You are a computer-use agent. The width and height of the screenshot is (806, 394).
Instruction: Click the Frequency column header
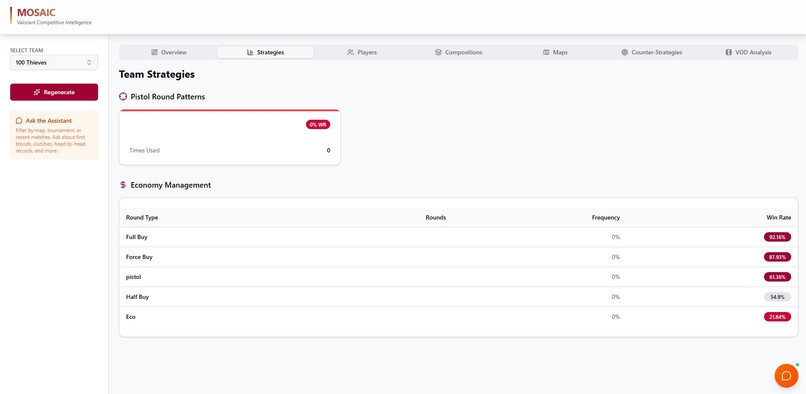click(x=606, y=218)
